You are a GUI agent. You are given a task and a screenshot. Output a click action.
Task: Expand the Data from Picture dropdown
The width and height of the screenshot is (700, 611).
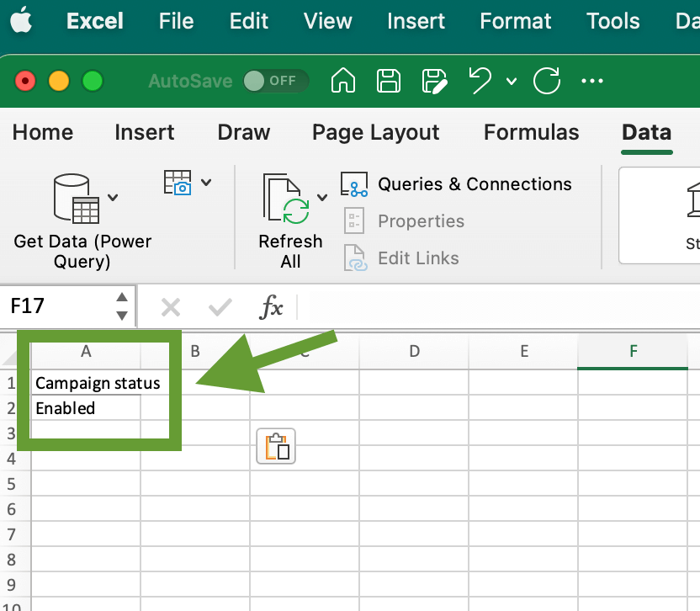(206, 183)
